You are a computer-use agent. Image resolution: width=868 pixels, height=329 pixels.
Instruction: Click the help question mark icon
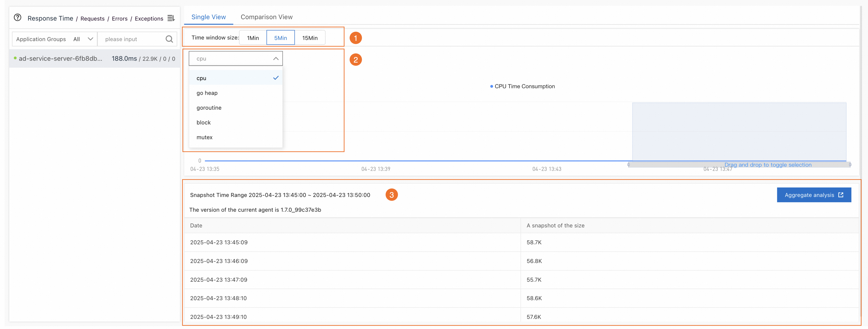pos(18,18)
